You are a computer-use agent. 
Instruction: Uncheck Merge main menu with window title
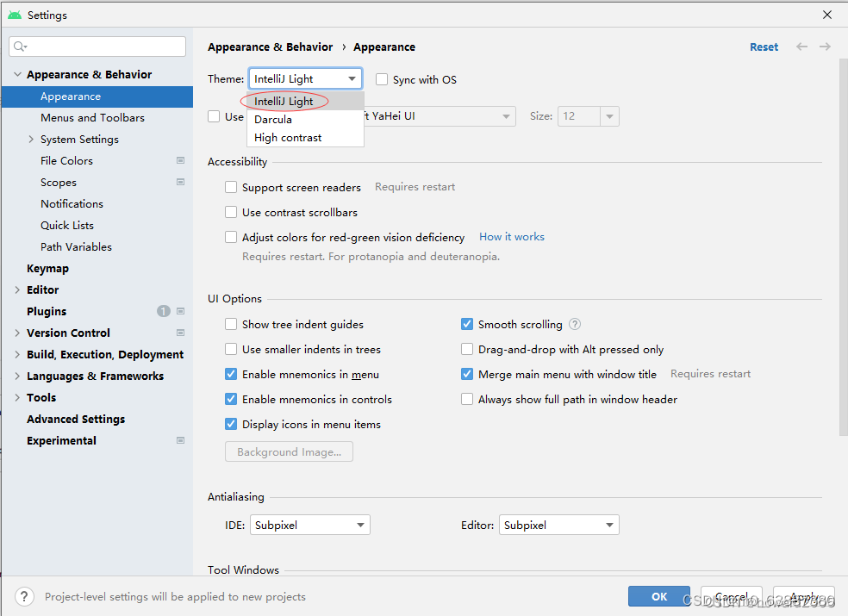[467, 374]
